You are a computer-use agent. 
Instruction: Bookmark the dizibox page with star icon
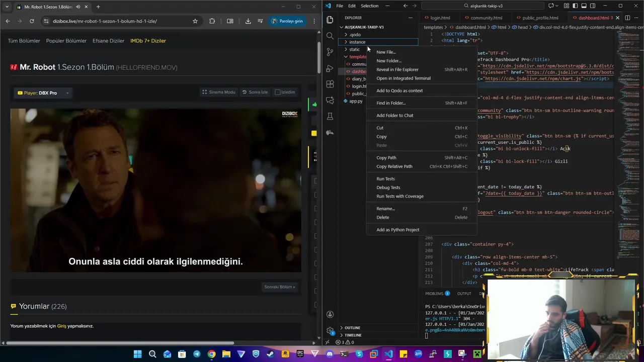195,21
